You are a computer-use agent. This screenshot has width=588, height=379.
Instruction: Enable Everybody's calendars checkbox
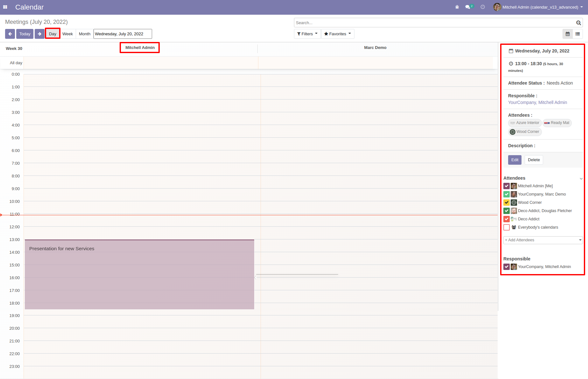coord(507,227)
